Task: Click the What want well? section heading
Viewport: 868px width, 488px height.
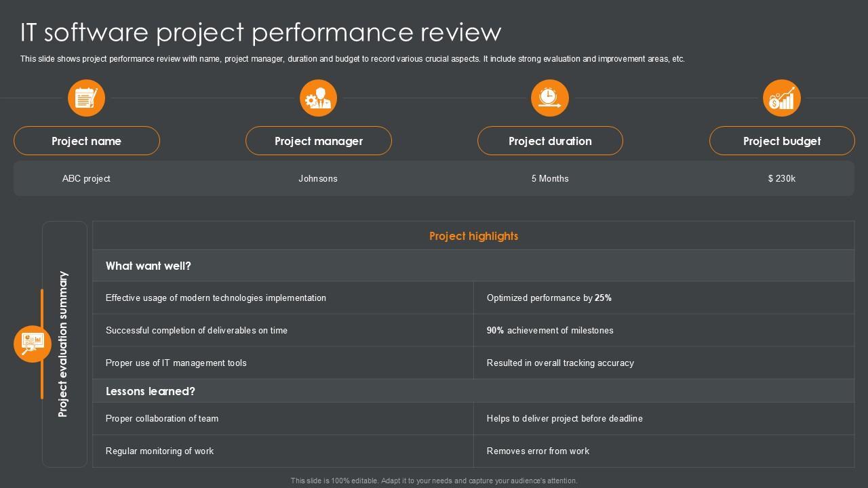Action: 149,266
